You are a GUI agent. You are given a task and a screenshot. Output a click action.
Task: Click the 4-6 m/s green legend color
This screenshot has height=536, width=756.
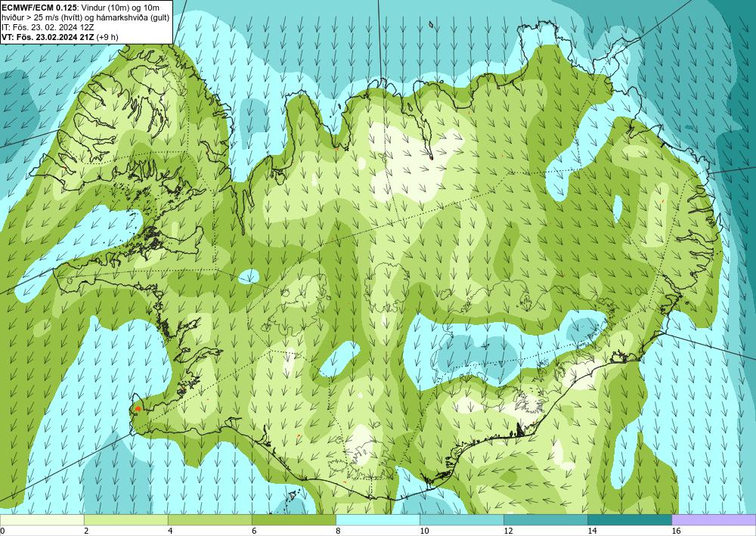tap(209, 519)
